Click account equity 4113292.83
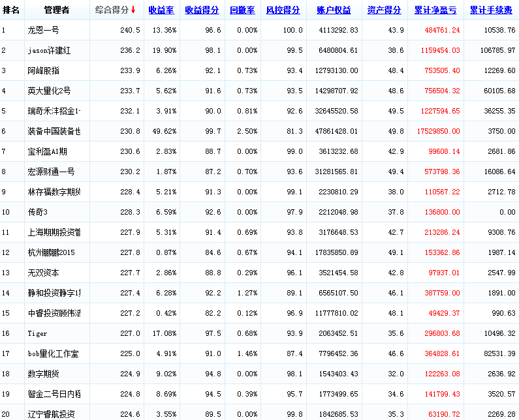 (339, 30)
